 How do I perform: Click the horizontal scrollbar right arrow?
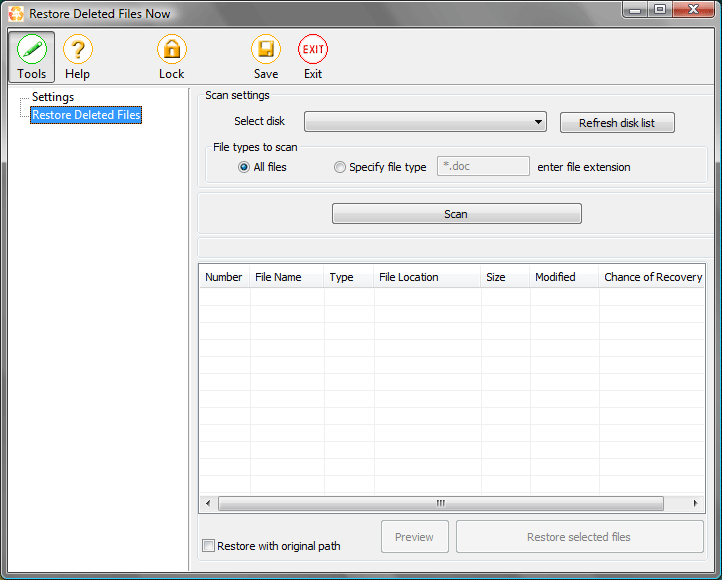(x=695, y=504)
